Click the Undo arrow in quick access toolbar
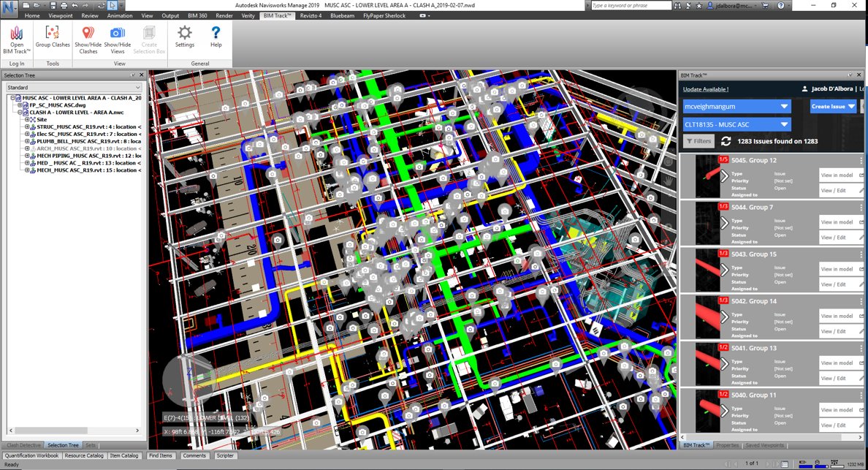Screen dimensions: 868x470 click(x=75, y=5)
